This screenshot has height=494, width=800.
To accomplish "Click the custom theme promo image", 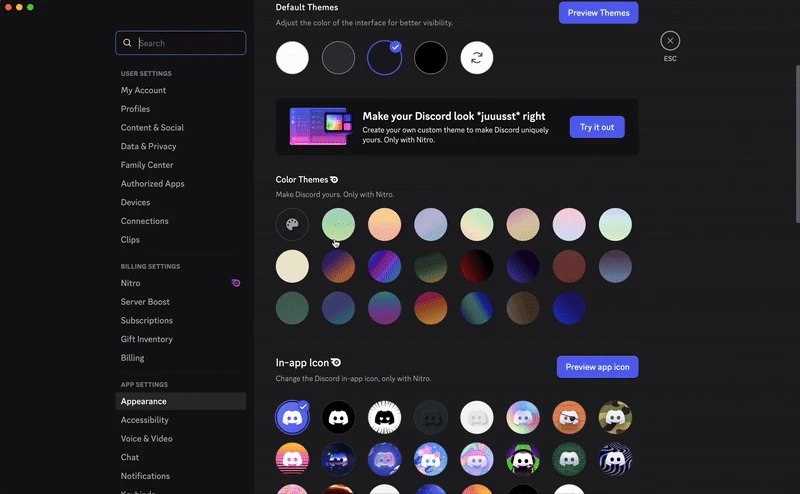I will [x=321, y=127].
